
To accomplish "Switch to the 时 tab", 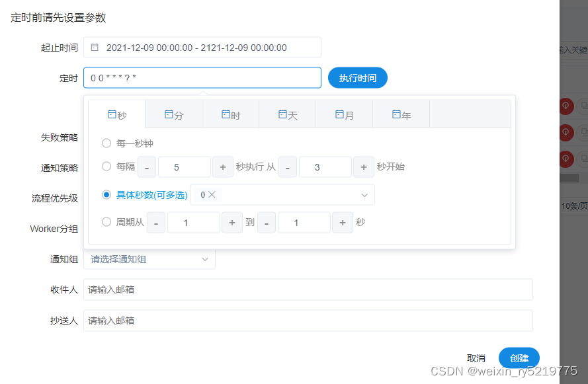I will [x=231, y=114].
